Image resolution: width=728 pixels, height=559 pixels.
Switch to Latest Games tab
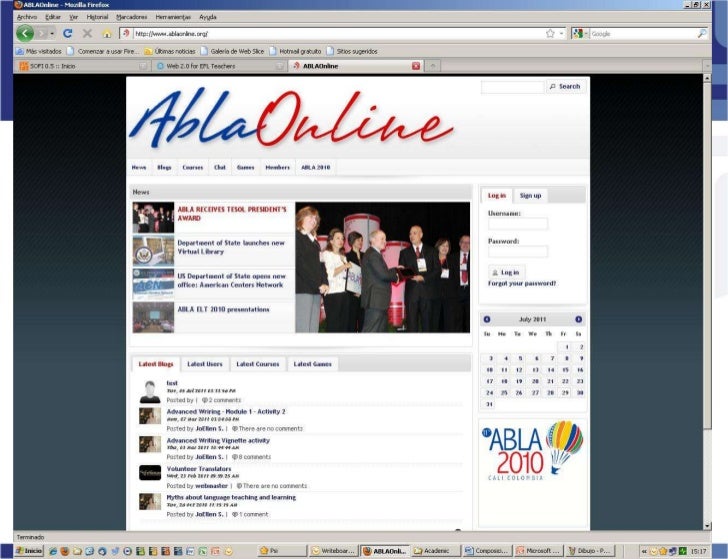(312, 364)
